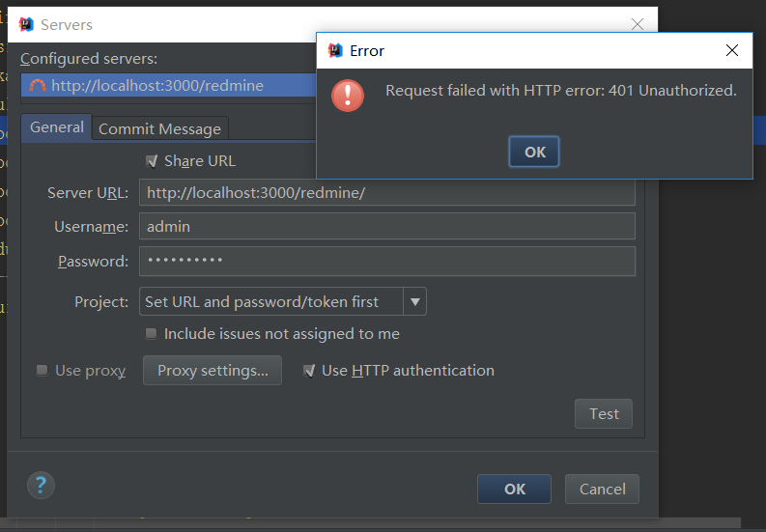Click the Redmine icon in the server list
The image size is (766, 532).
(38, 86)
